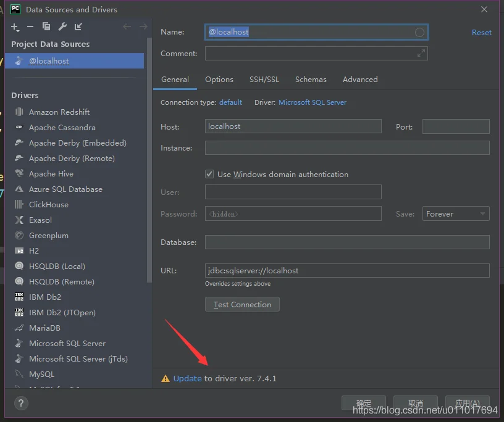The height and width of the screenshot is (422, 504).
Task: Open the SSH/SSL tab
Action: pyautogui.click(x=264, y=80)
